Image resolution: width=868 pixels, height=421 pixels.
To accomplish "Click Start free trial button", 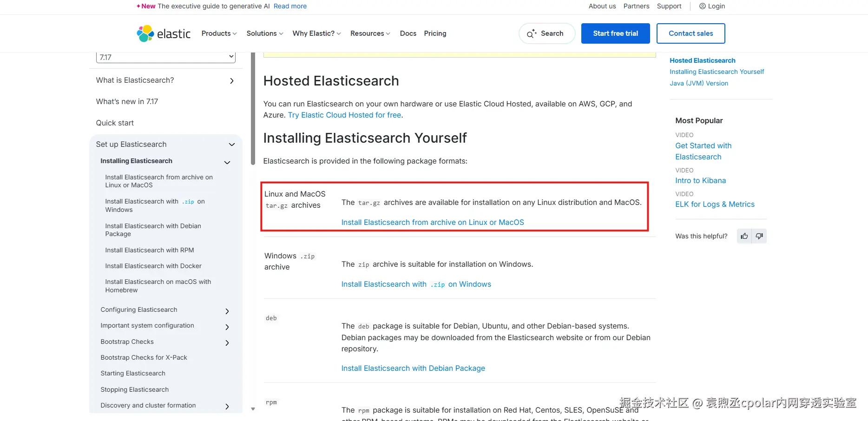I will [x=615, y=33].
